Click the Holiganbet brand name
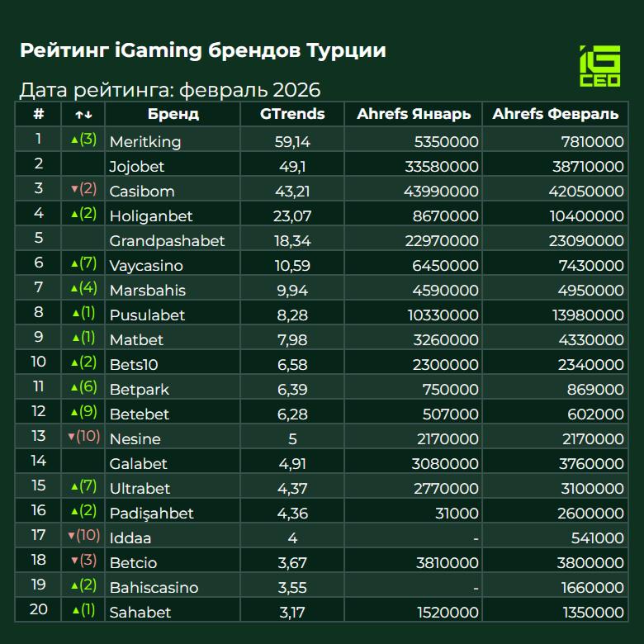The height and width of the screenshot is (644, 644). pyautogui.click(x=151, y=216)
